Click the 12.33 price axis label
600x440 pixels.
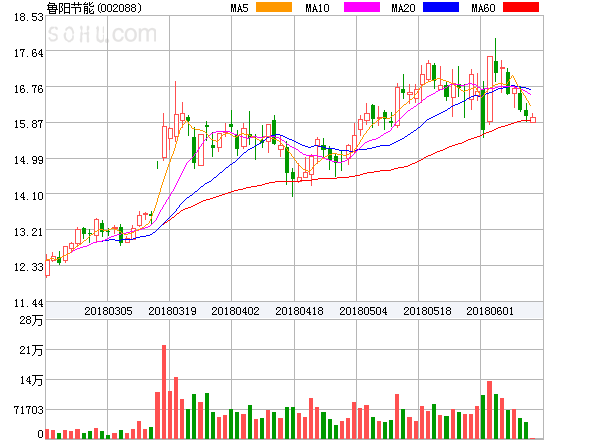[x=29, y=267]
